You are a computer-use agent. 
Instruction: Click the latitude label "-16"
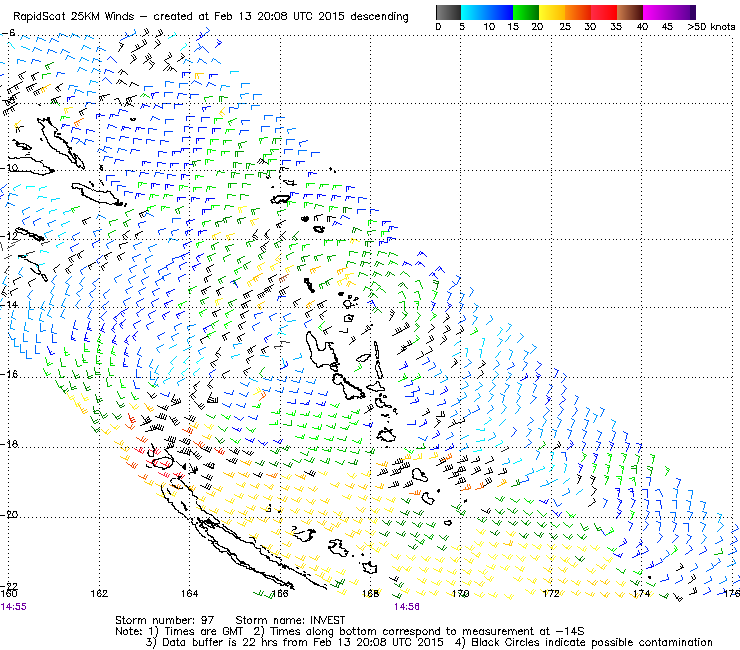pos(10,374)
